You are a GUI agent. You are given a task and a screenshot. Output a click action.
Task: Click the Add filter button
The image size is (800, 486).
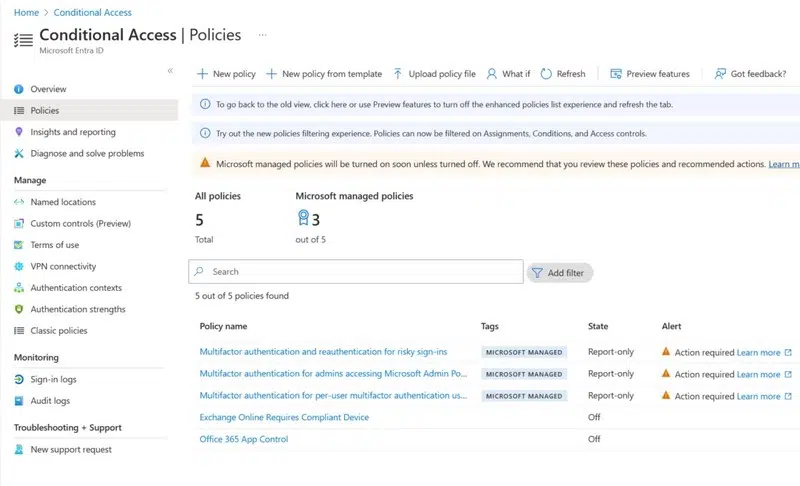(559, 273)
